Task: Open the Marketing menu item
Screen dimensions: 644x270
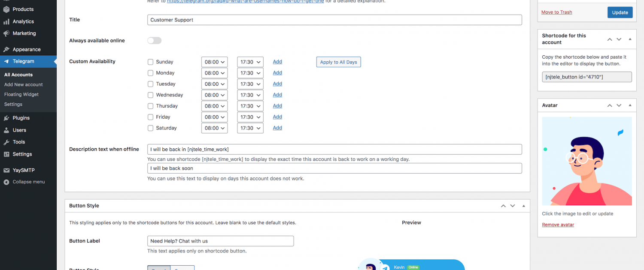Action: 28,33
